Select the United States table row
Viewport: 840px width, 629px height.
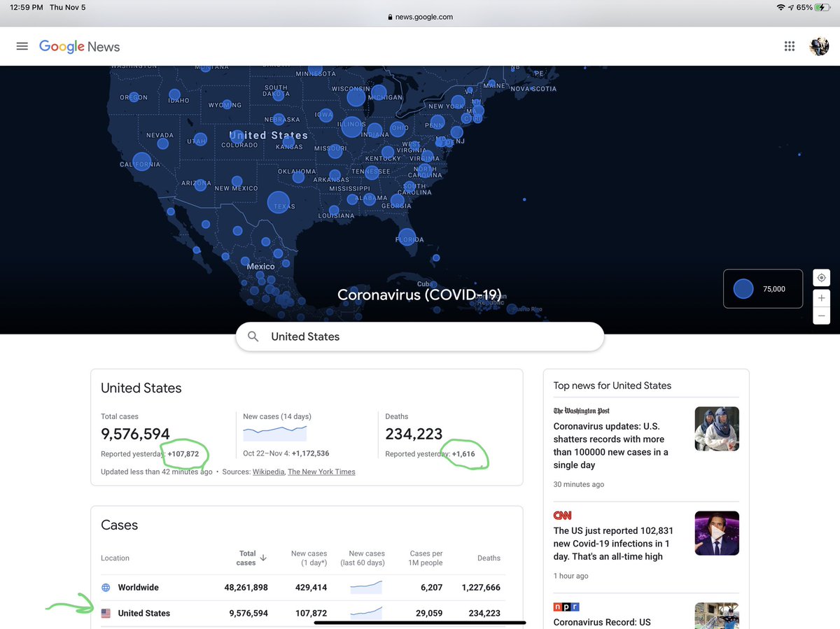(x=302, y=613)
